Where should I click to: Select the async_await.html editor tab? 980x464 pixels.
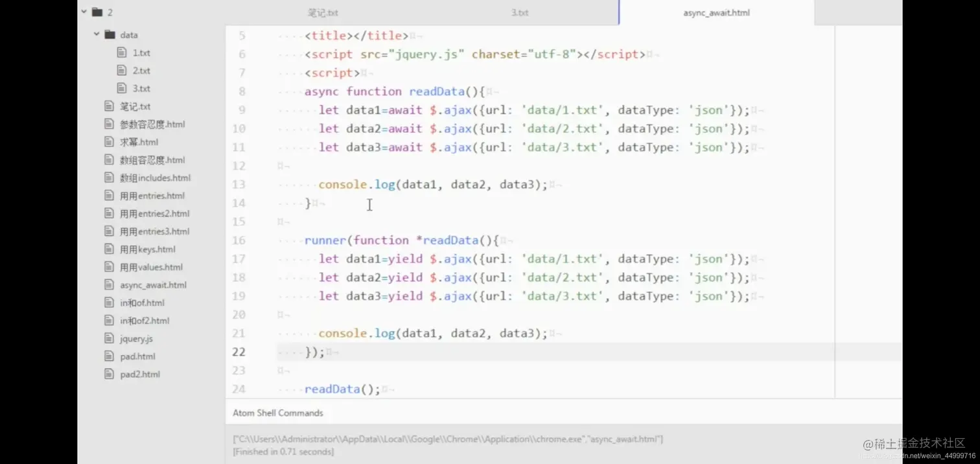click(716, 12)
